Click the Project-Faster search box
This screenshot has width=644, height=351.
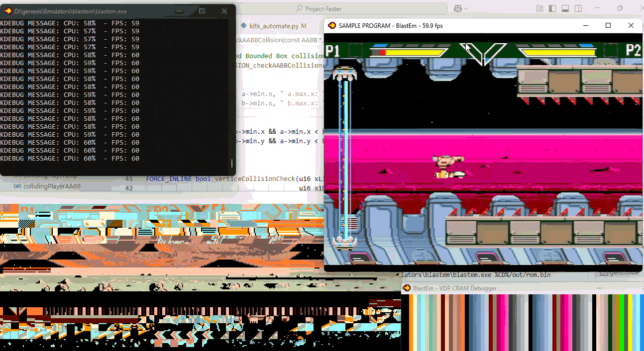click(341, 8)
